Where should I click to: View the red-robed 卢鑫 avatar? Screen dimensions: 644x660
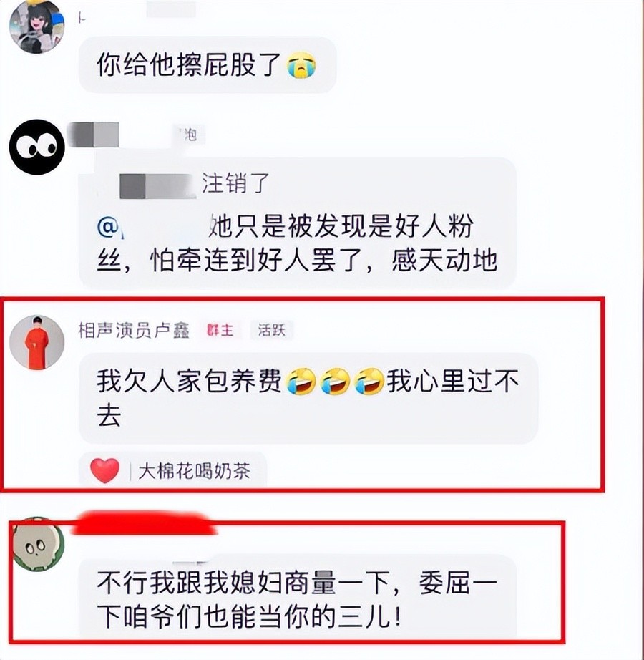[37, 343]
